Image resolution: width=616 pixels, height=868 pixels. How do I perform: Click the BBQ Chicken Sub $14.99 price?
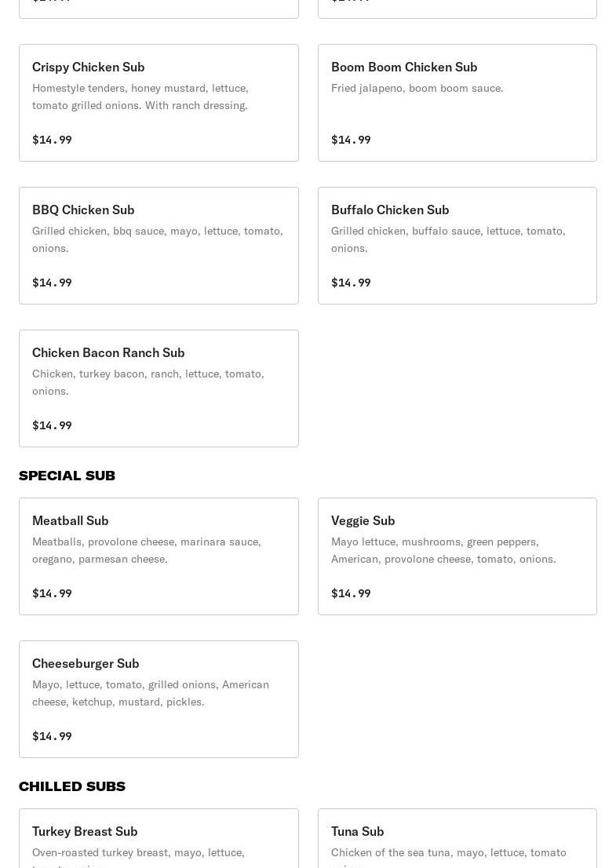[x=52, y=283]
